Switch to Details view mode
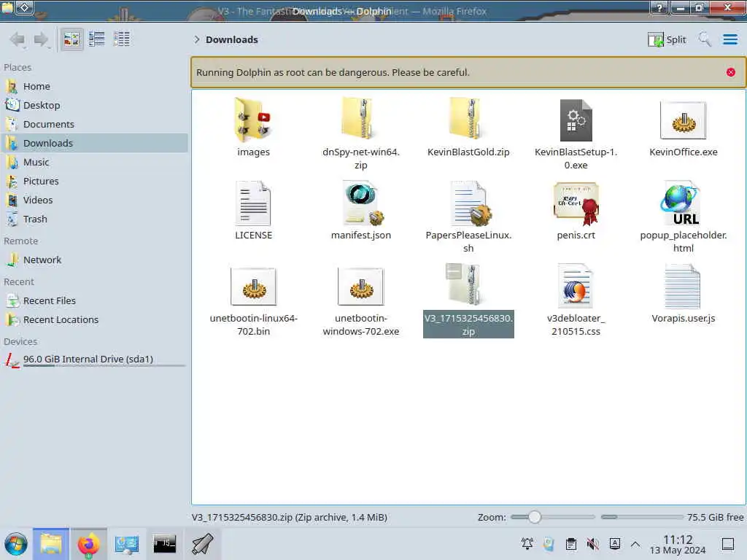The height and width of the screenshot is (560, 747). pos(122,39)
